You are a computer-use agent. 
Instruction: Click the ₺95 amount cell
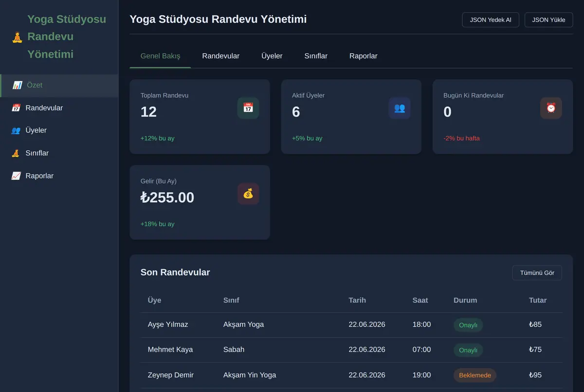point(535,375)
